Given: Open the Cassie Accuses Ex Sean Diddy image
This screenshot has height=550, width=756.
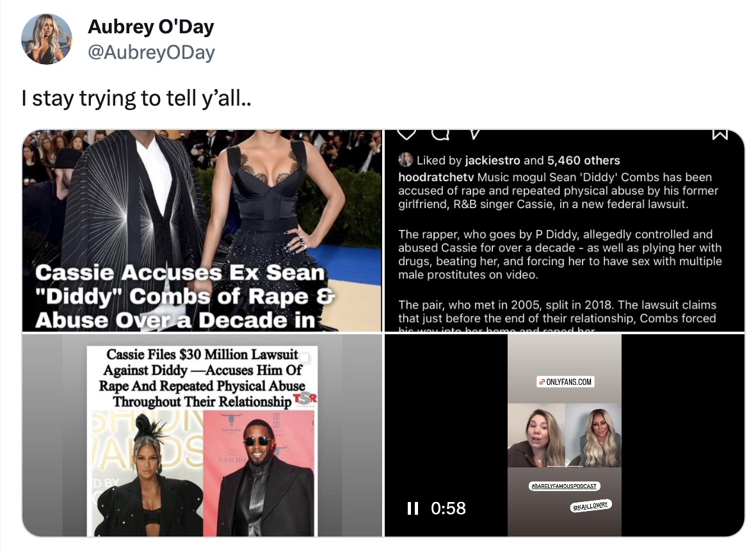Looking at the screenshot, I should coord(202,231).
